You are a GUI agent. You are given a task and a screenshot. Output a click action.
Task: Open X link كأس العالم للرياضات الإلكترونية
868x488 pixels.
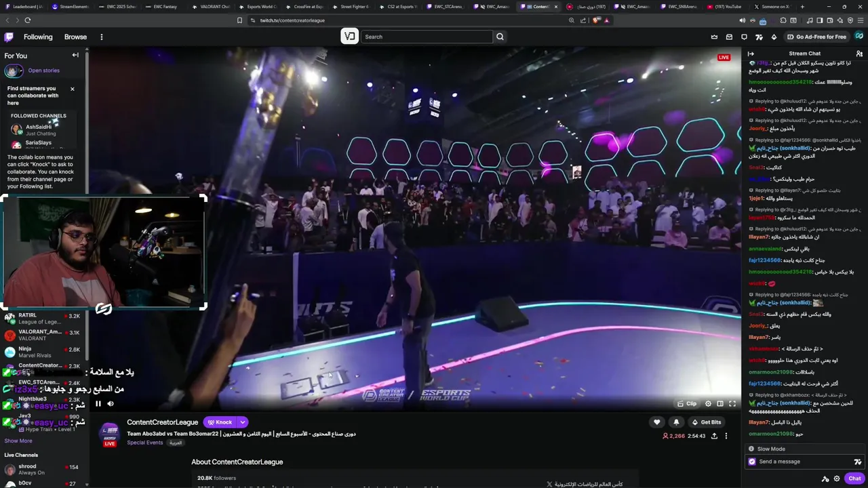pos(585,484)
